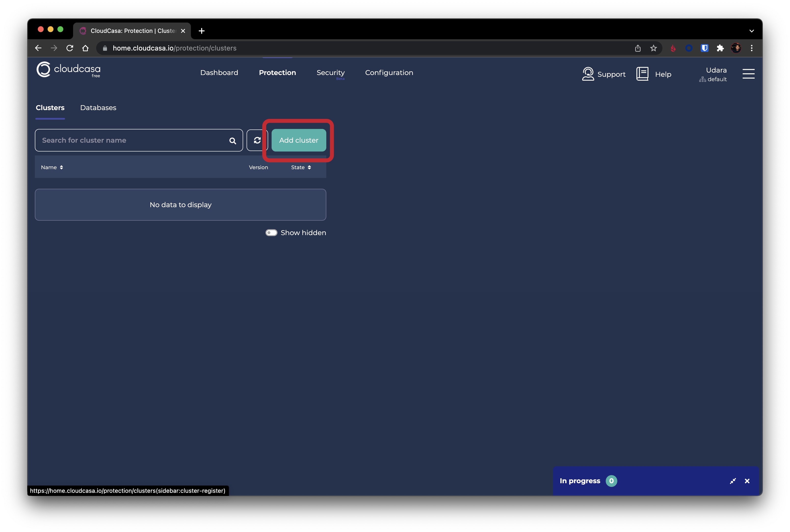Sort by Name column arrows
Screen dimensions: 790x532
(61, 167)
